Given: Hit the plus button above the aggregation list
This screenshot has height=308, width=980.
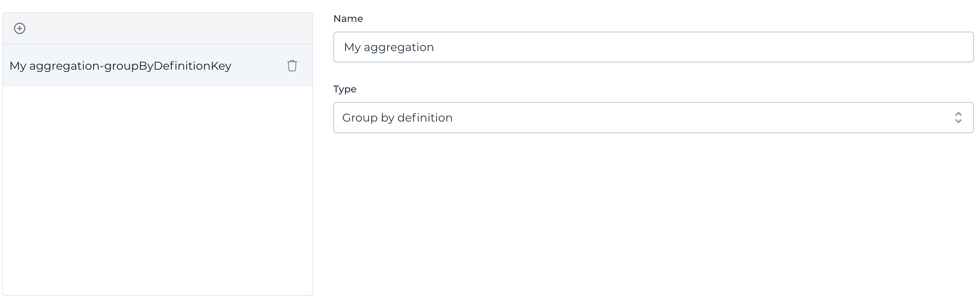Looking at the screenshot, I should point(19,28).
